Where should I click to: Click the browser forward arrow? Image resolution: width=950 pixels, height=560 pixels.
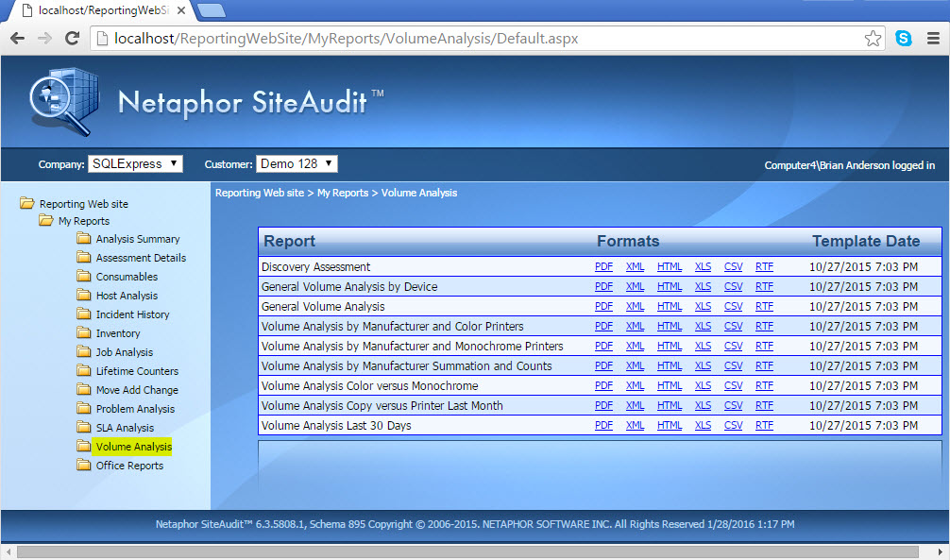tap(44, 38)
